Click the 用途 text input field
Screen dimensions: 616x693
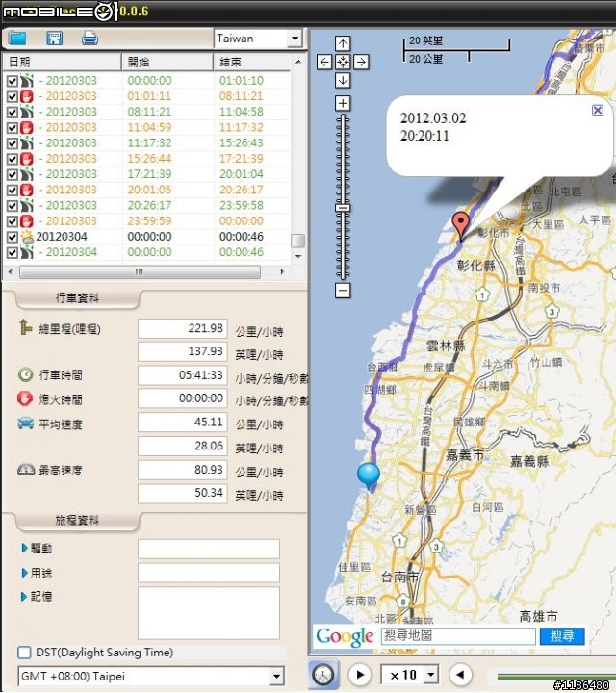[209, 573]
